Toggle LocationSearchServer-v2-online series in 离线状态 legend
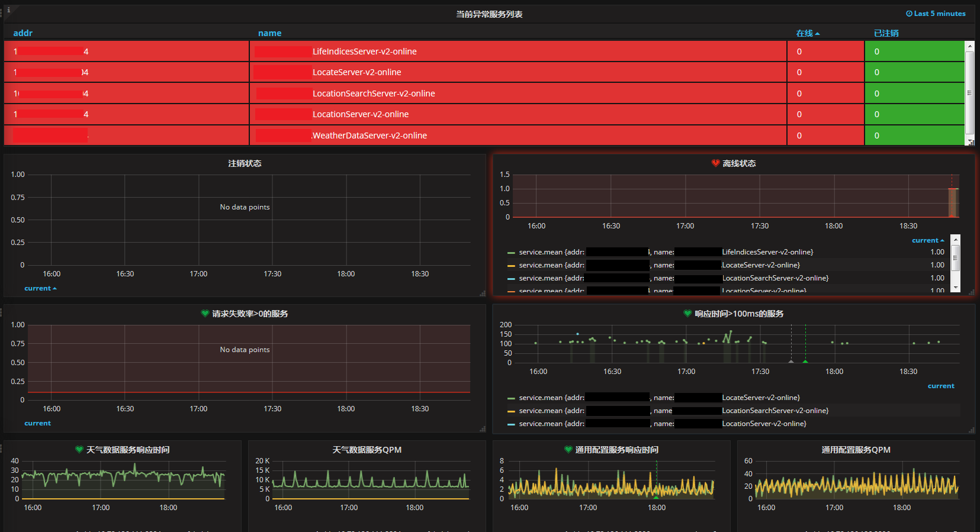The image size is (980, 532). coord(674,278)
